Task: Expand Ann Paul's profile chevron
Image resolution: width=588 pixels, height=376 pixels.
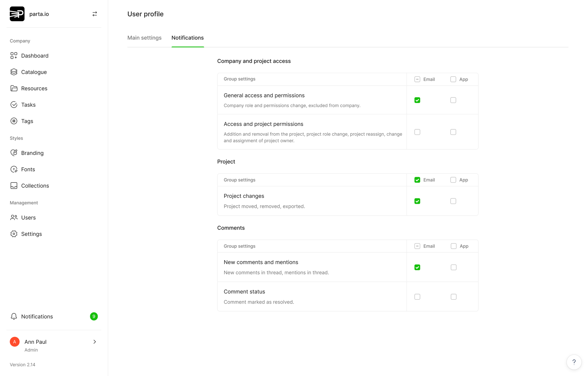Action: click(95, 342)
